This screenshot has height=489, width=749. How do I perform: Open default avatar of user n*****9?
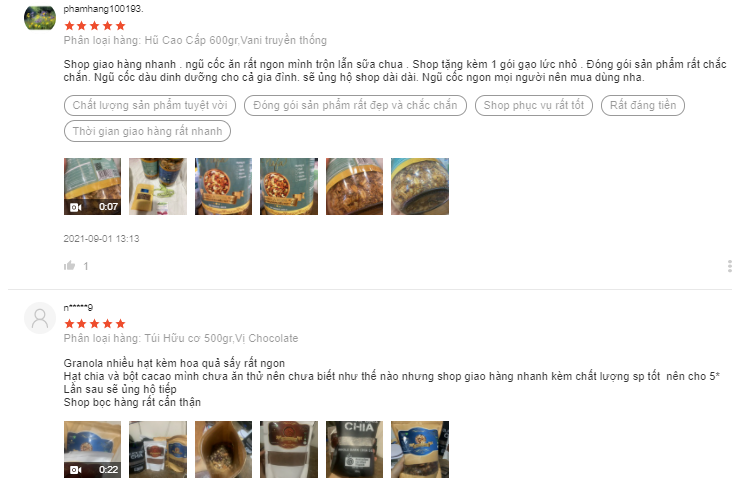pyautogui.click(x=40, y=318)
